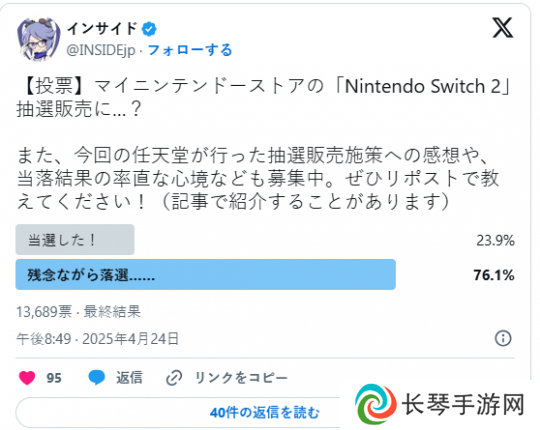Screen dimensions: 540x430
Task: Click the reply speech bubble icon
Action: pyautogui.click(x=96, y=378)
